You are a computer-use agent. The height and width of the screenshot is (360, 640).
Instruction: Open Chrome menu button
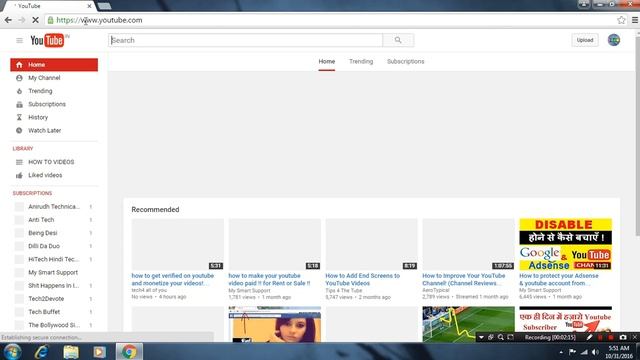(x=635, y=20)
